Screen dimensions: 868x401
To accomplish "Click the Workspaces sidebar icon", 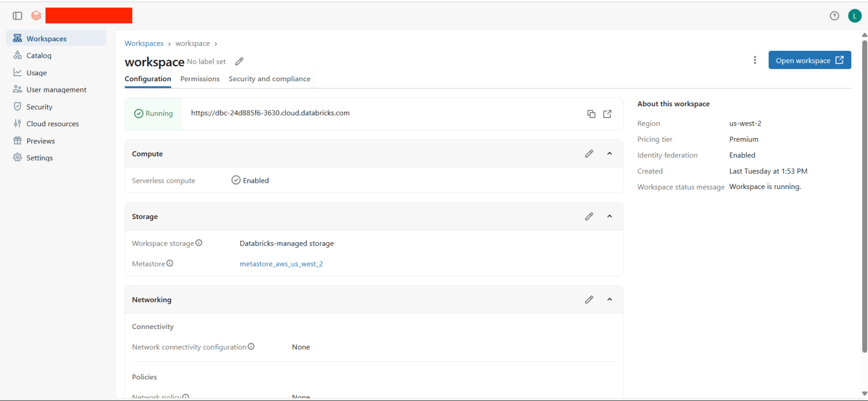I will pyautogui.click(x=17, y=38).
